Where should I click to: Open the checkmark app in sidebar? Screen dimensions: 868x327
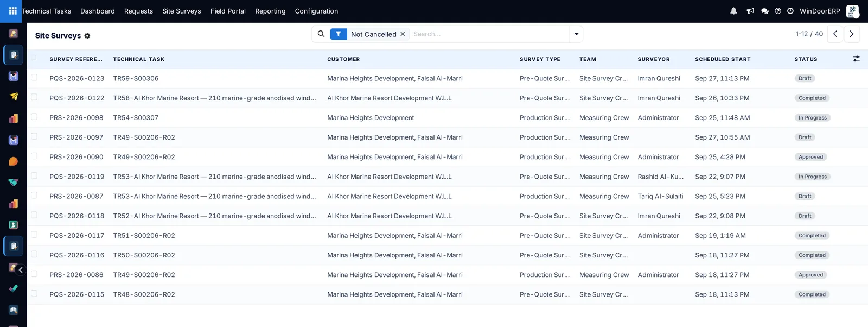coord(14,288)
